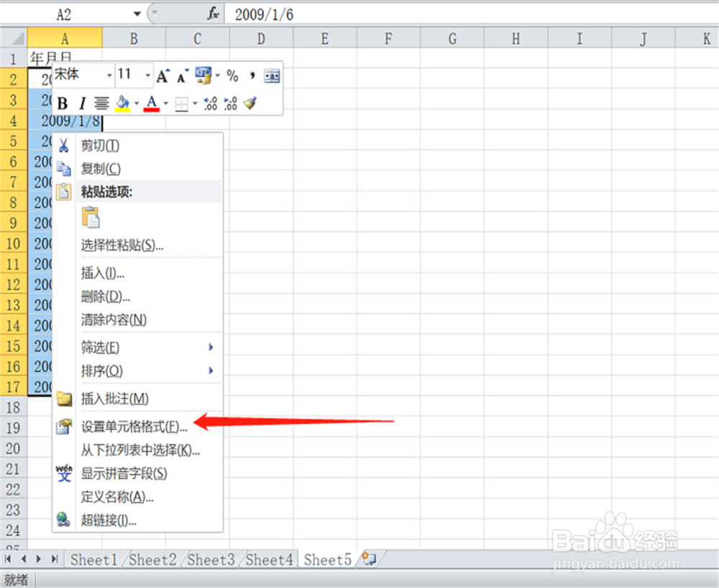Open the Name Box dropdown arrow
719x588 pixels.
click(x=137, y=14)
